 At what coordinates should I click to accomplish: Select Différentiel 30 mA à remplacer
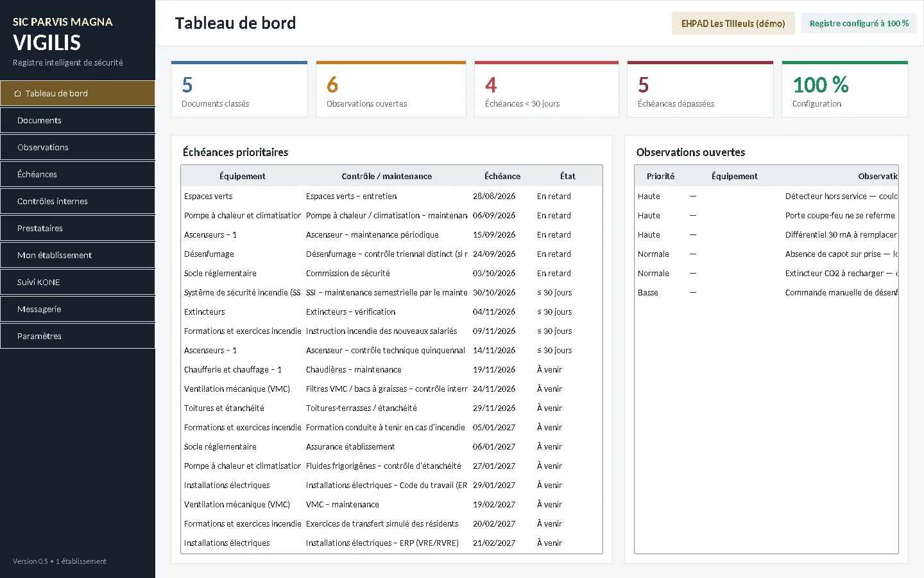(x=841, y=234)
